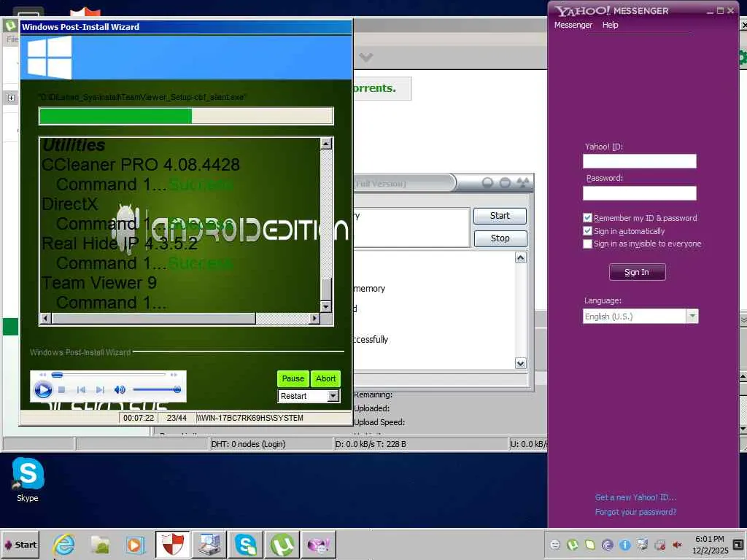Switch to Skype in the taskbar
Viewport: 747px width, 560px height.
pos(246,545)
